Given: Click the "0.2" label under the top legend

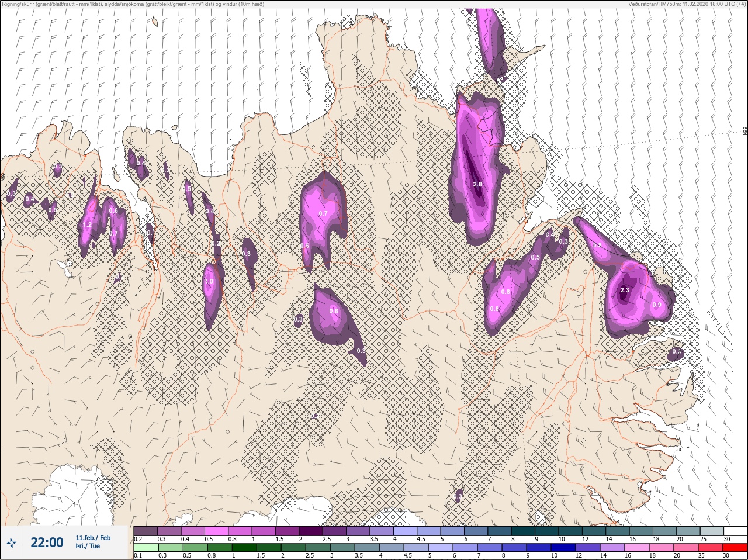Looking at the screenshot, I should point(138,539).
